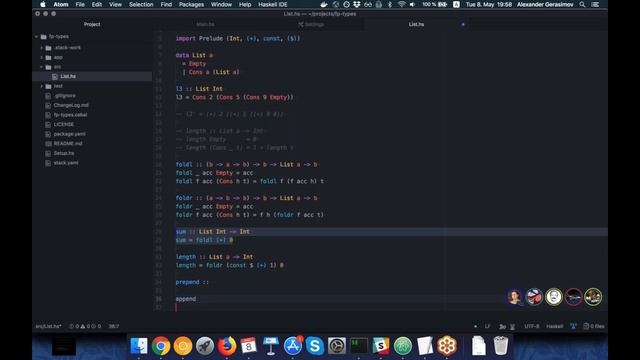Open .gitignore in the tree
This screenshot has width=640, height=360.
[64, 96]
